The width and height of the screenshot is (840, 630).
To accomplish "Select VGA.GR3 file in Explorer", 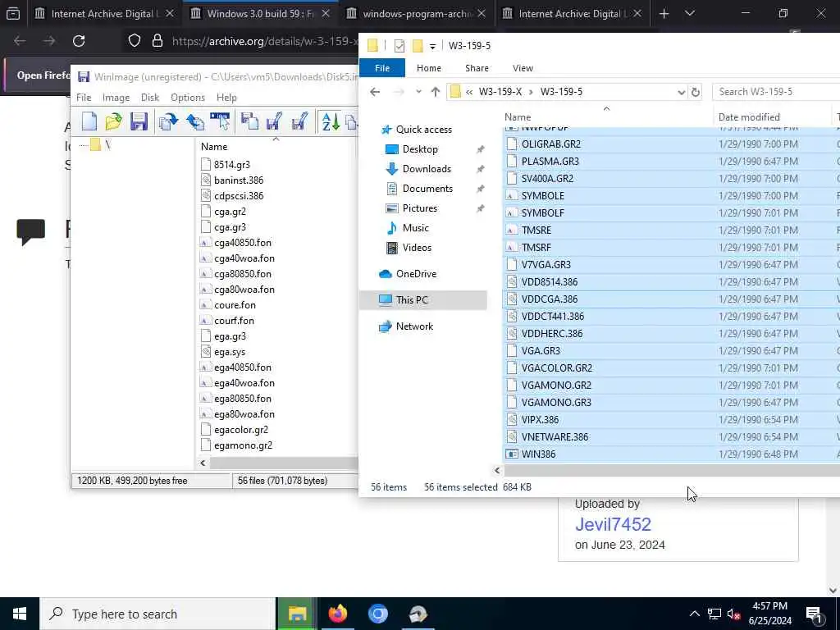I will tap(541, 351).
